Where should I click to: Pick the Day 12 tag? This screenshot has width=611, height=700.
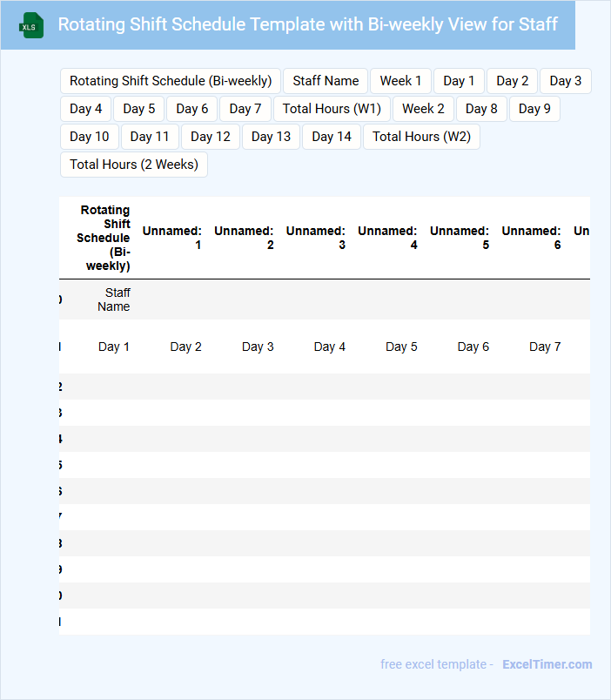(211, 137)
